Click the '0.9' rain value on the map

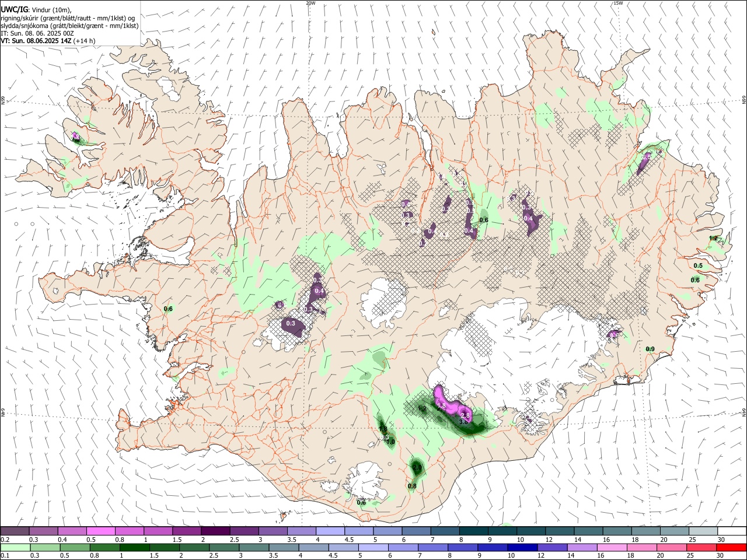tap(650, 349)
